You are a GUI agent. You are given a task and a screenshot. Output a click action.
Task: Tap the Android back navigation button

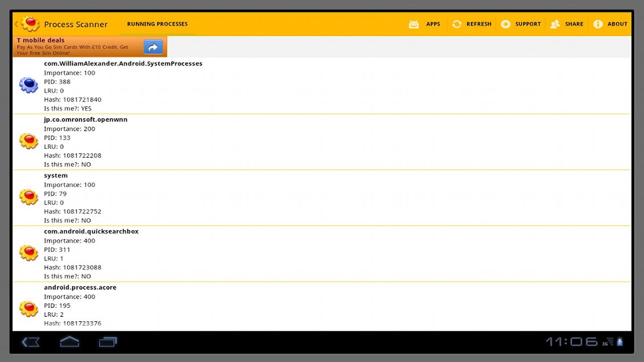(31, 342)
